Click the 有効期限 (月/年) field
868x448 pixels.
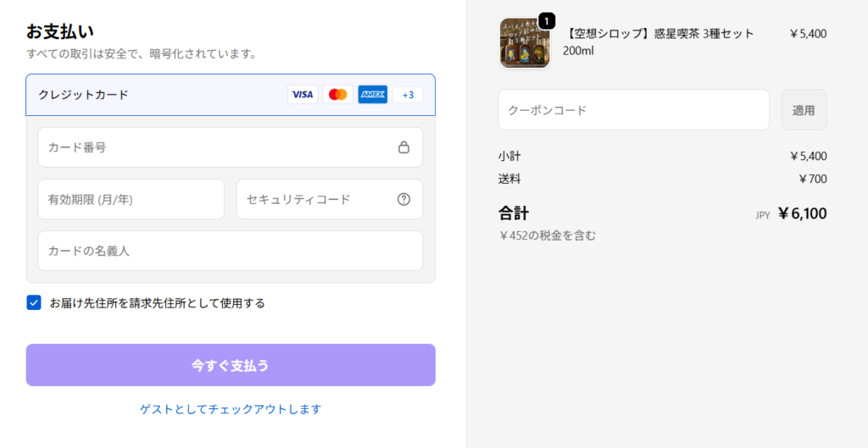[x=131, y=200]
